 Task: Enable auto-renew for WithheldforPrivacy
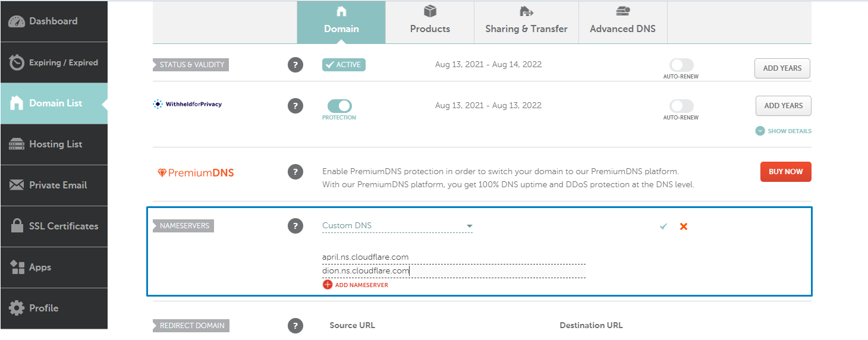pos(681,106)
